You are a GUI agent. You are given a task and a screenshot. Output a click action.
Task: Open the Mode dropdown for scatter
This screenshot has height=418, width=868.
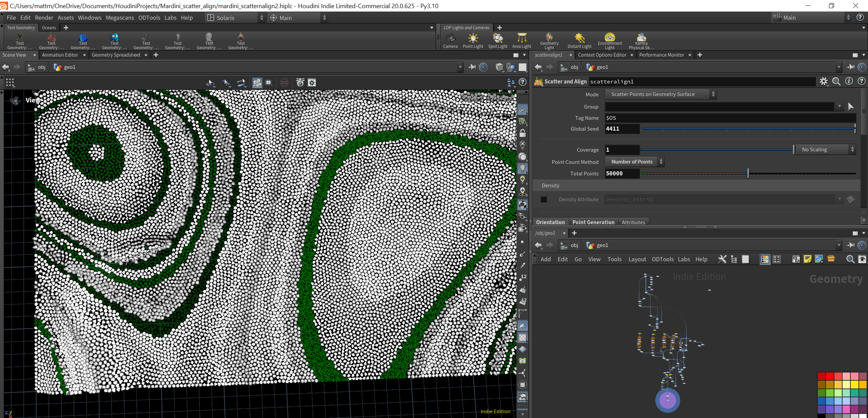(660, 94)
